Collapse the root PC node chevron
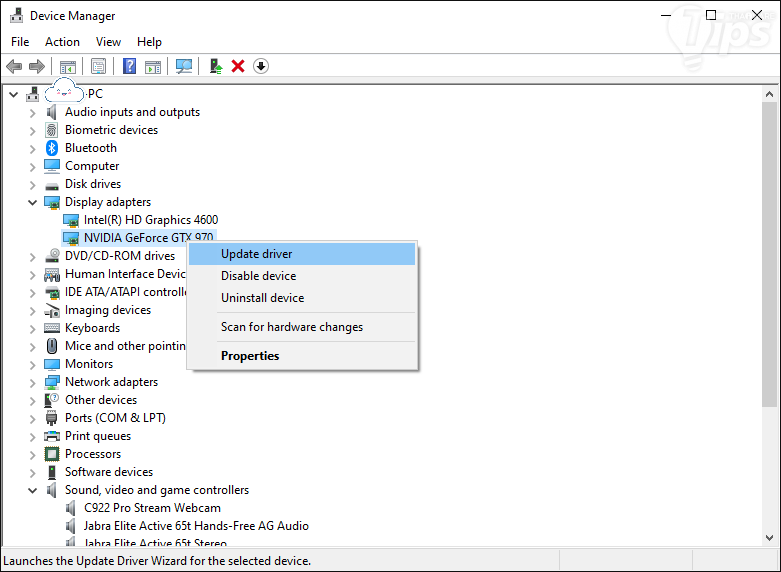The height and width of the screenshot is (572, 781). pos(14,94)
